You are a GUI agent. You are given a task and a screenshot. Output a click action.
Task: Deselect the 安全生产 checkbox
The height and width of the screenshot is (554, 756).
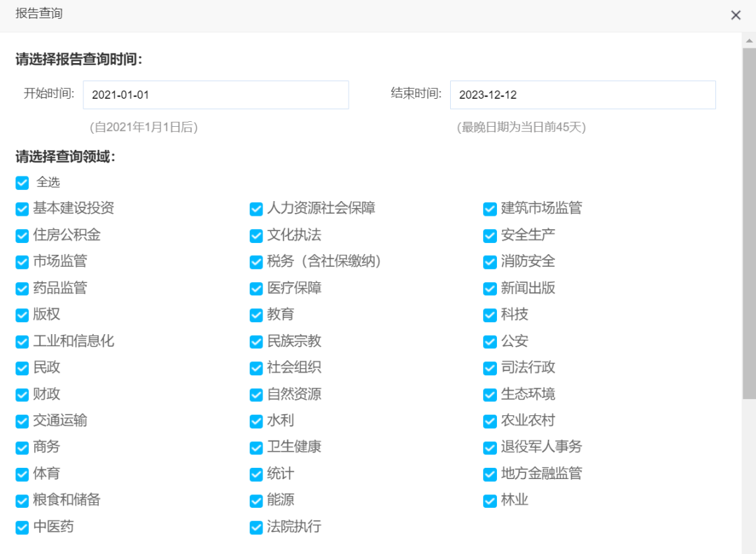[x=489, y=235]
